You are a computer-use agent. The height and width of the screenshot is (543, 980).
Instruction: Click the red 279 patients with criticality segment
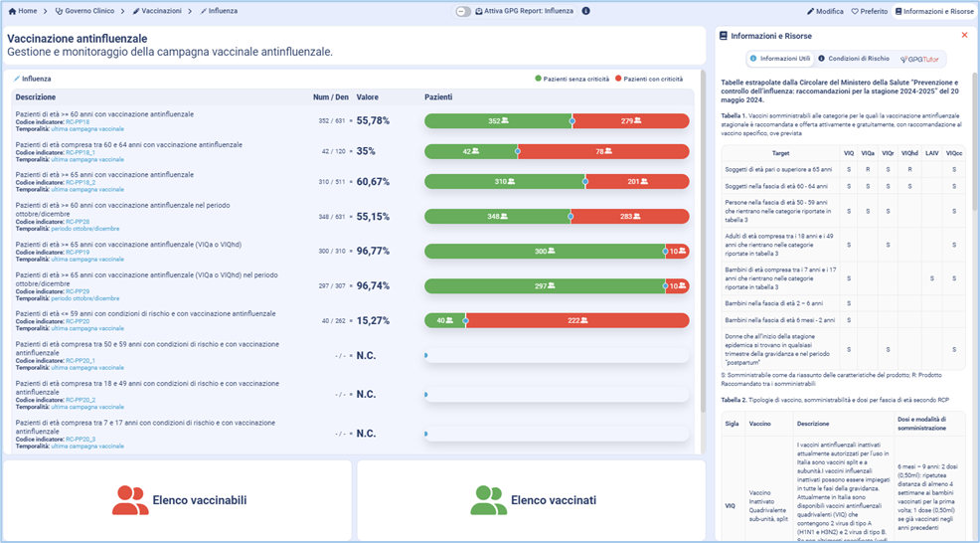click(x=630, y=120)
